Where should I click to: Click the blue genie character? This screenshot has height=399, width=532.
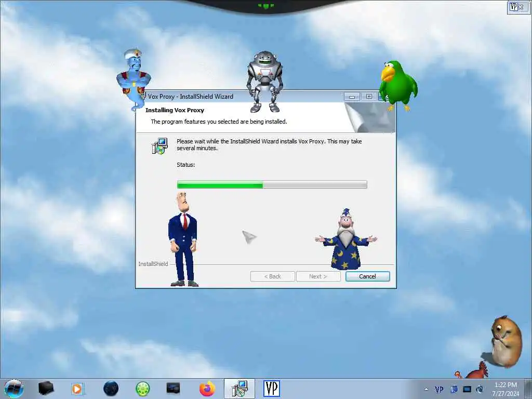click(x=133, y=79)
